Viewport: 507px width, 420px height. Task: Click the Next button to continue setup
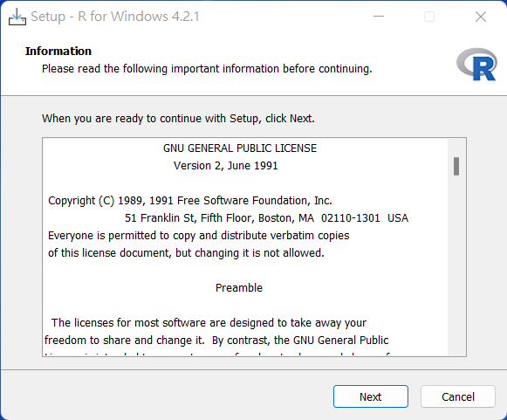[x=371, y=396]
